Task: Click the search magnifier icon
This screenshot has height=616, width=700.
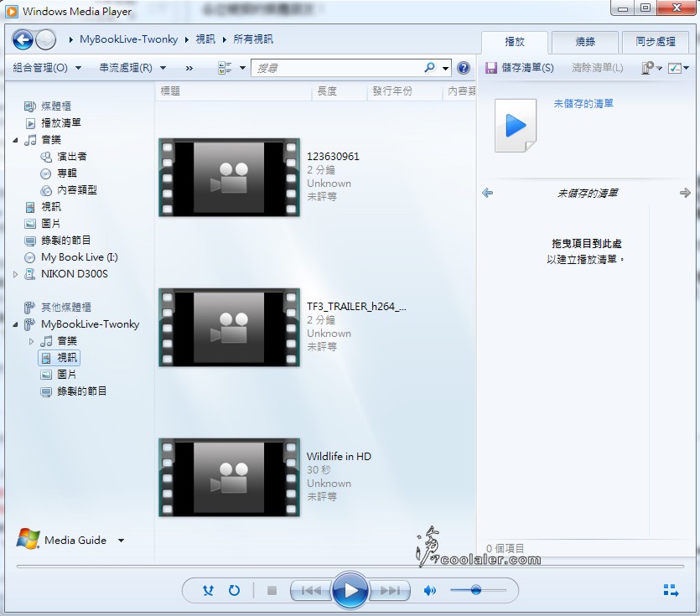Action: pos(429,68)
